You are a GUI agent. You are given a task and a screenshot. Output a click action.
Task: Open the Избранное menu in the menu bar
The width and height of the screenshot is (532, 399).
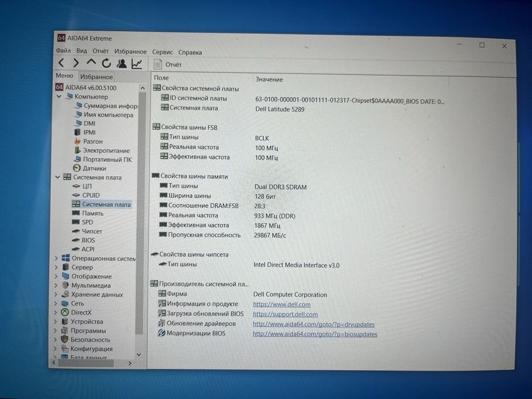click(x=130, y=51)
